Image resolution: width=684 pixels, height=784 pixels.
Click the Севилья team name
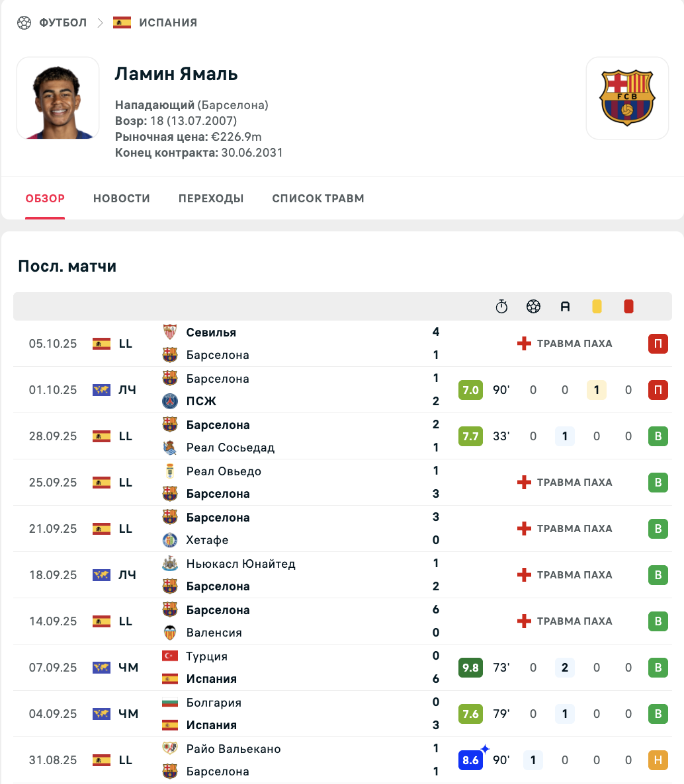click(x=211, y=333)
